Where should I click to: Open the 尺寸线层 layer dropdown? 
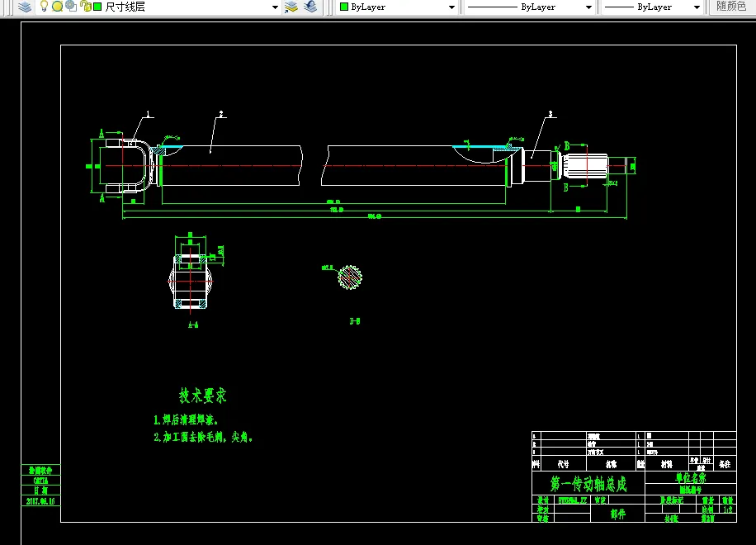[275, 7]
